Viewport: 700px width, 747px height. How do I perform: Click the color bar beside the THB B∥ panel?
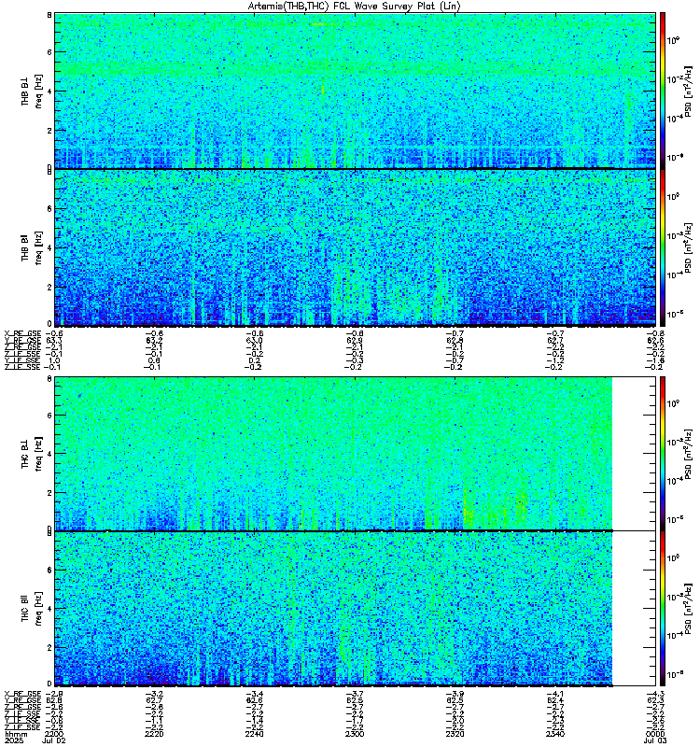click(x=663, y=247)
